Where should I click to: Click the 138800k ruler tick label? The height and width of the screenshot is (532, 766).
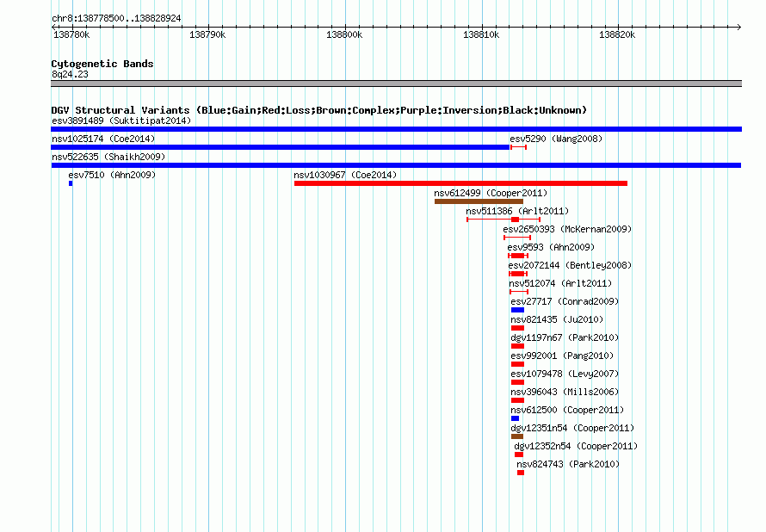(344, 34)
